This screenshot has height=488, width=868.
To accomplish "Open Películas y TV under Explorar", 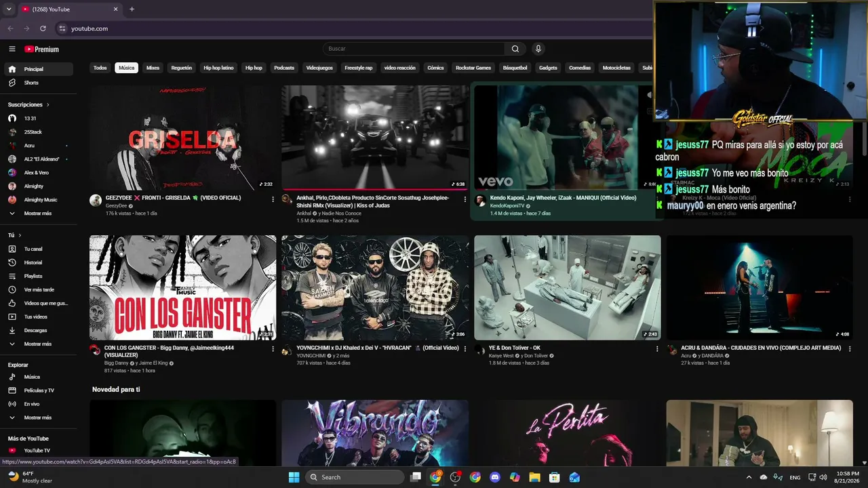I will [38, 390].
